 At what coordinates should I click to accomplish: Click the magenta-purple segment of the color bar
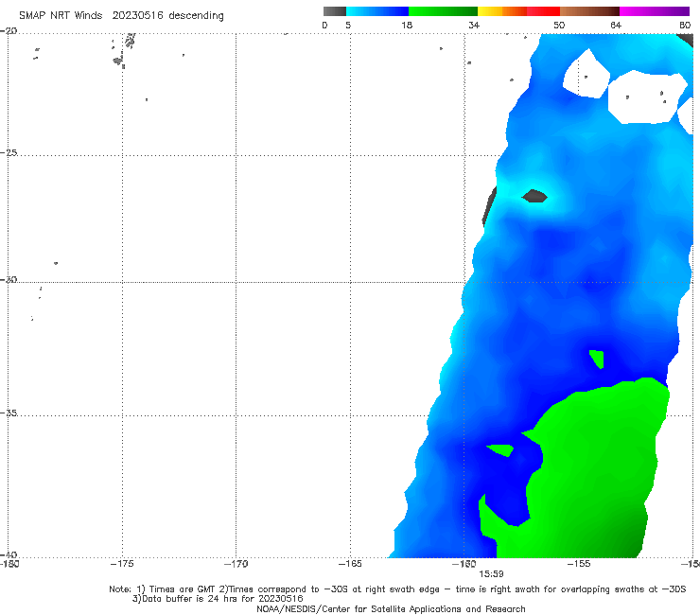655,11
